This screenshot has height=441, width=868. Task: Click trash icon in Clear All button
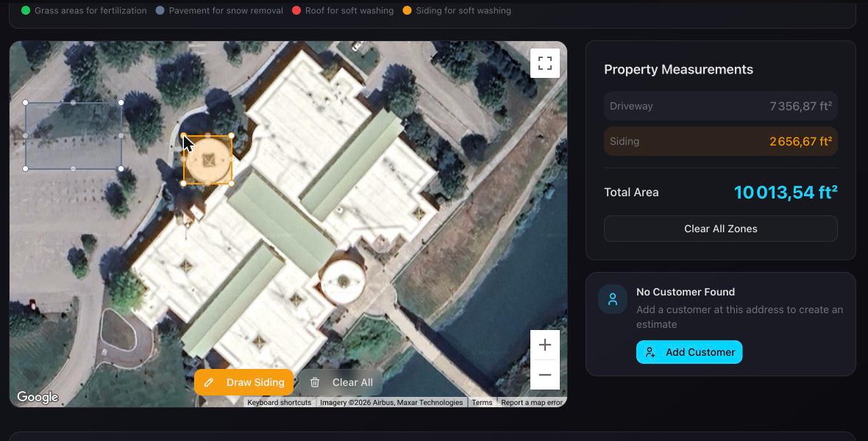click(x=314, y=382)
